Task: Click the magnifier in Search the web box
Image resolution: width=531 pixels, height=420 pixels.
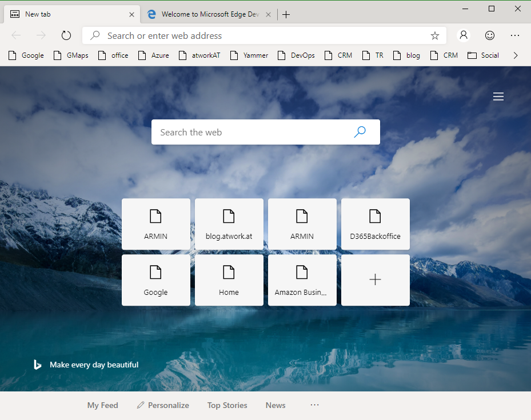Action: pos(360,132)
